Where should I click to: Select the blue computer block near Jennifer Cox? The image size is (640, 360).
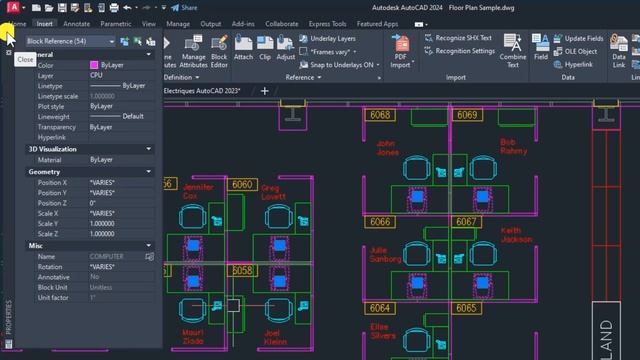[x=193, y=246]
